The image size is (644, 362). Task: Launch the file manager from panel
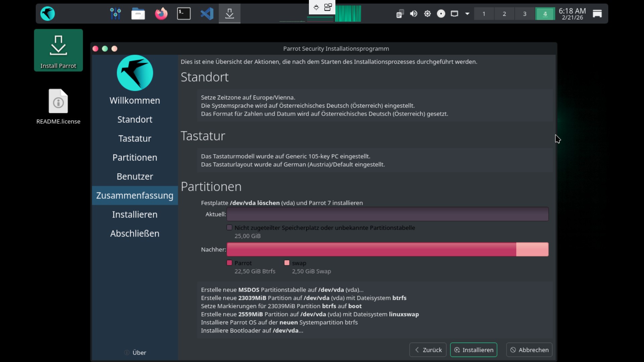(138, 14)
